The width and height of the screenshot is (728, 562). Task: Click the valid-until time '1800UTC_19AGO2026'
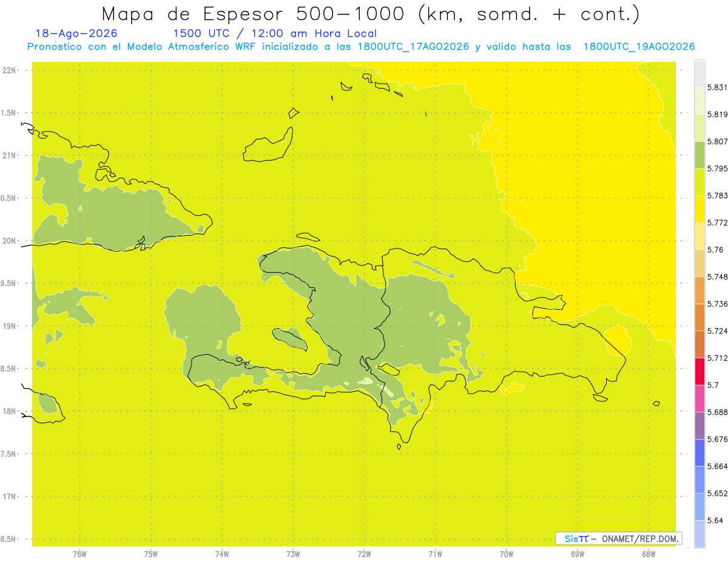639,47
